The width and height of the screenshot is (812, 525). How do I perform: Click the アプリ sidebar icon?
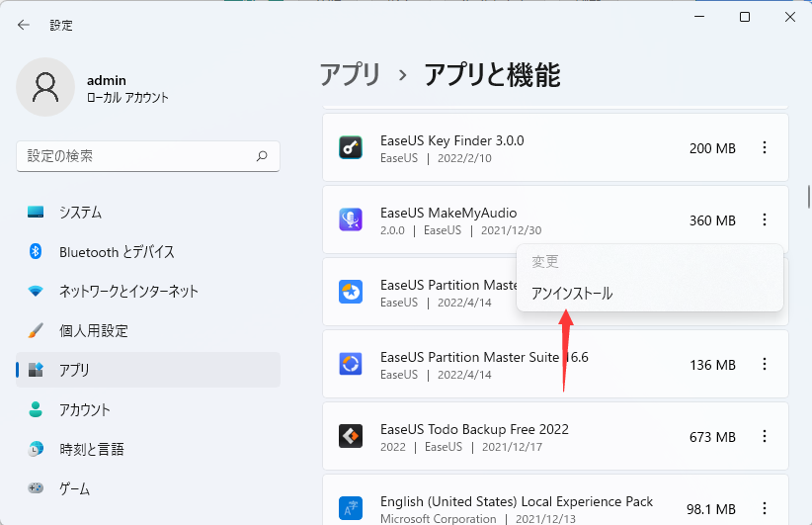pyautogui.click(x=36, y=370)
